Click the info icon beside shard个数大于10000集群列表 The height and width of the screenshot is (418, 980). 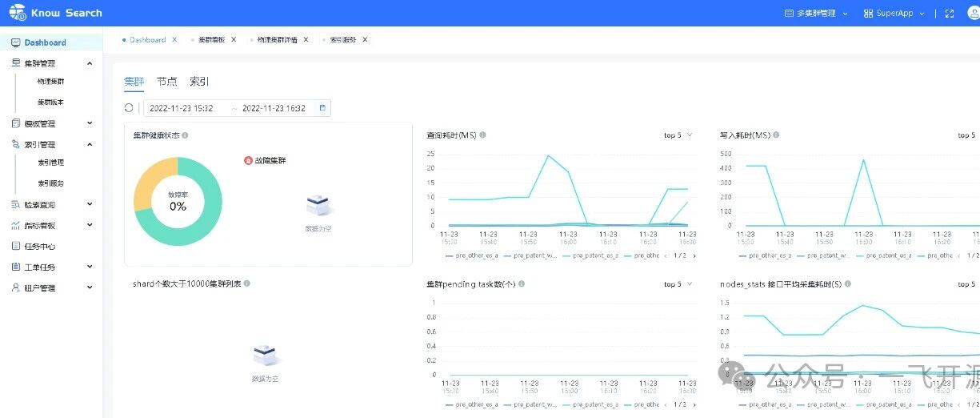[x=246, y=283]
